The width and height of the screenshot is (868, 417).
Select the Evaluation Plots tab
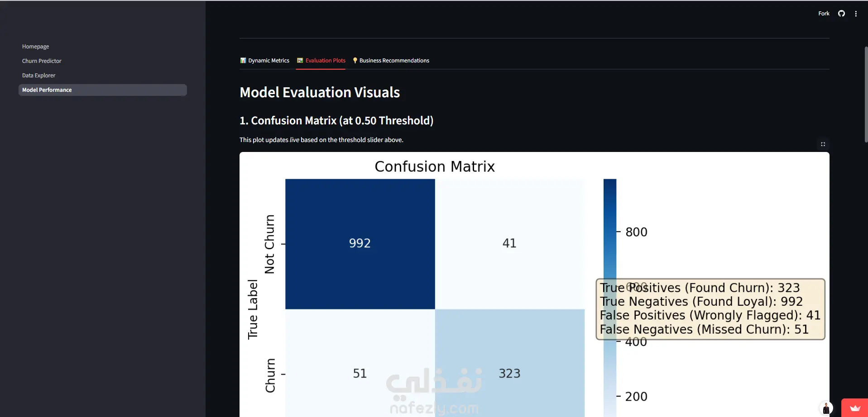pyautogui.click(x=321, y=61)
